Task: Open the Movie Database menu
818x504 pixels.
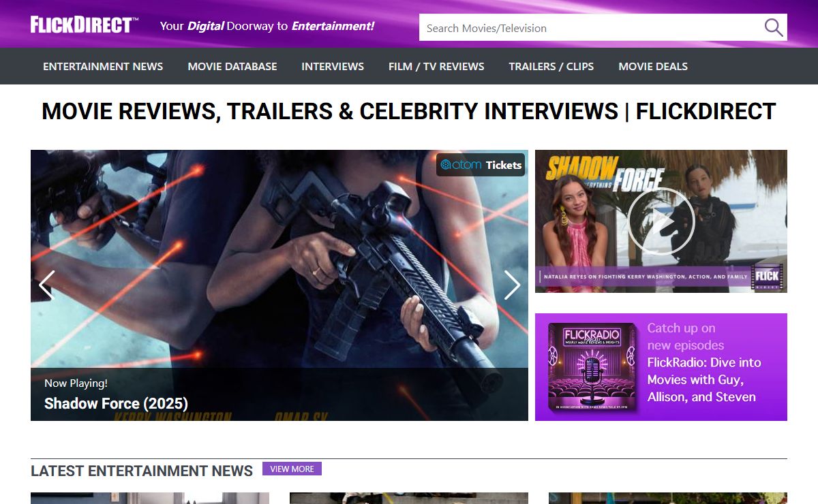Action: click(x=232, y=66)
